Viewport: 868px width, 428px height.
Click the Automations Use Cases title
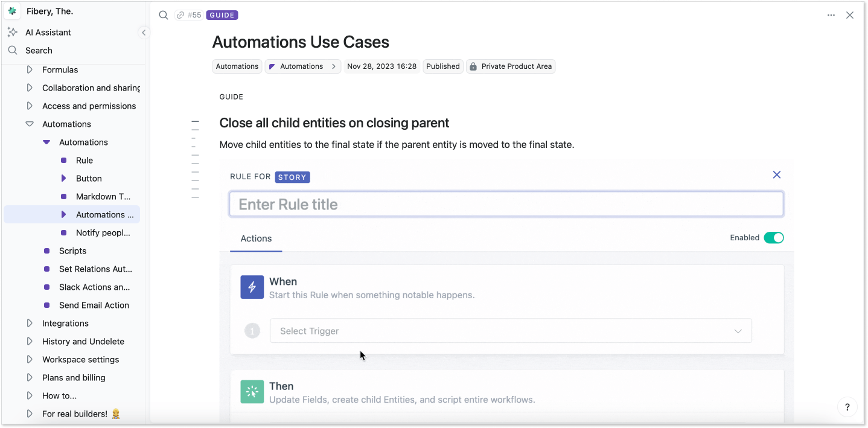pyautogui.click(x=301, y=42)
